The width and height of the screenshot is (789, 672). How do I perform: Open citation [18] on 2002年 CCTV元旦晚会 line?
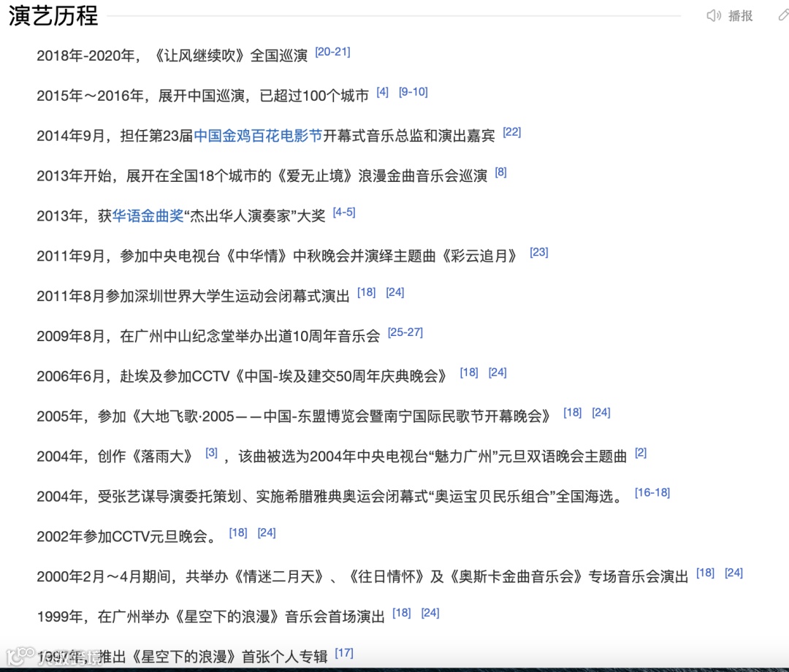(238, 532)
